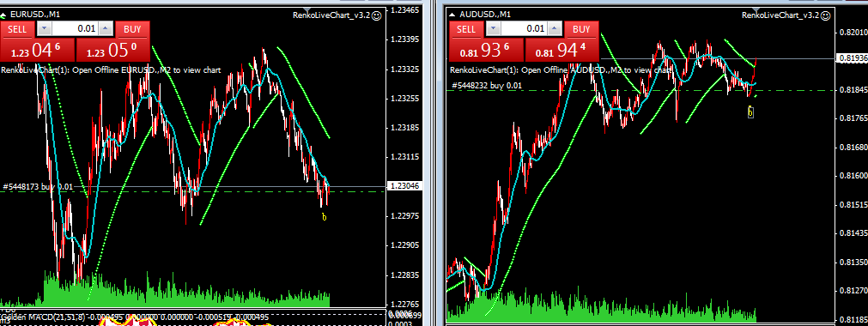Image resolution: width=868 pixels, height=326 pixels.
Task: Click the smiley icon on the EURUSD chart
Action: point(377,15)
